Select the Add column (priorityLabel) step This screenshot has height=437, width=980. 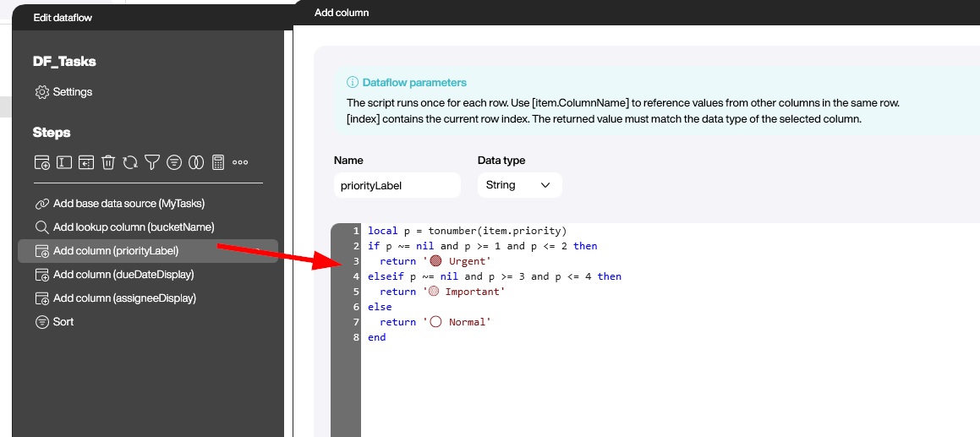click(x=148, y=251)
